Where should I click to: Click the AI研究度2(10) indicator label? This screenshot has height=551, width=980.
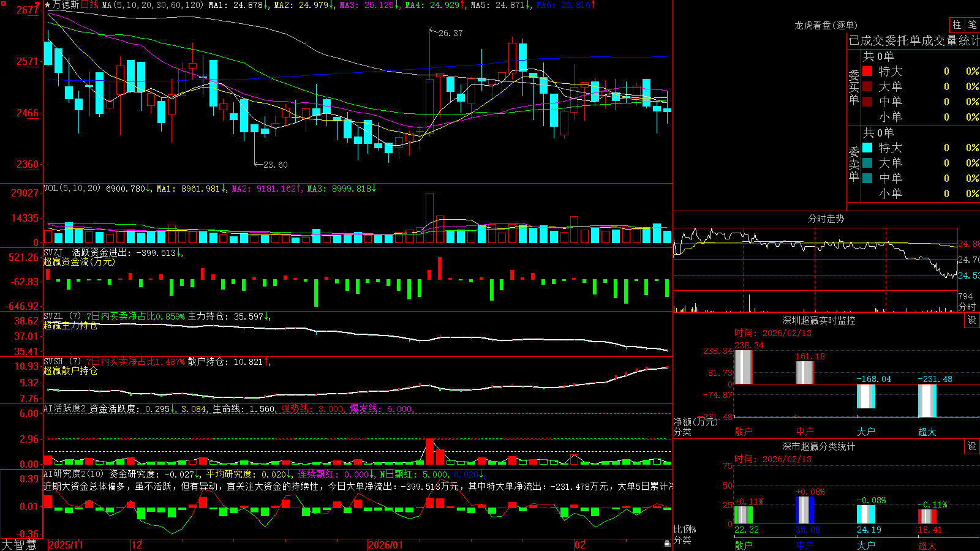73,474
